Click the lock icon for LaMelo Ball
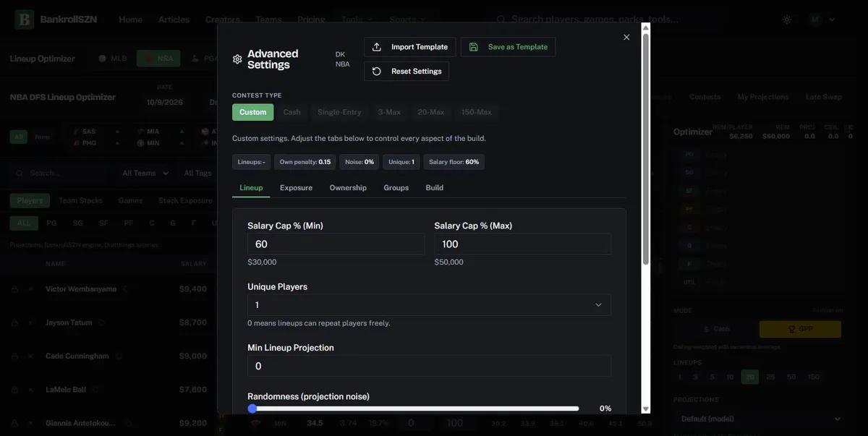868x436 pixels. (x=14, y=390)
